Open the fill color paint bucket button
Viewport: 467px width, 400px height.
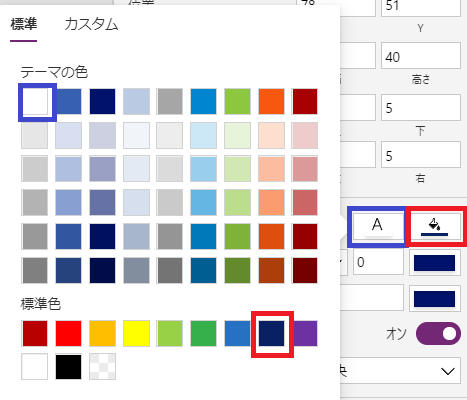(x=435, y=226)
